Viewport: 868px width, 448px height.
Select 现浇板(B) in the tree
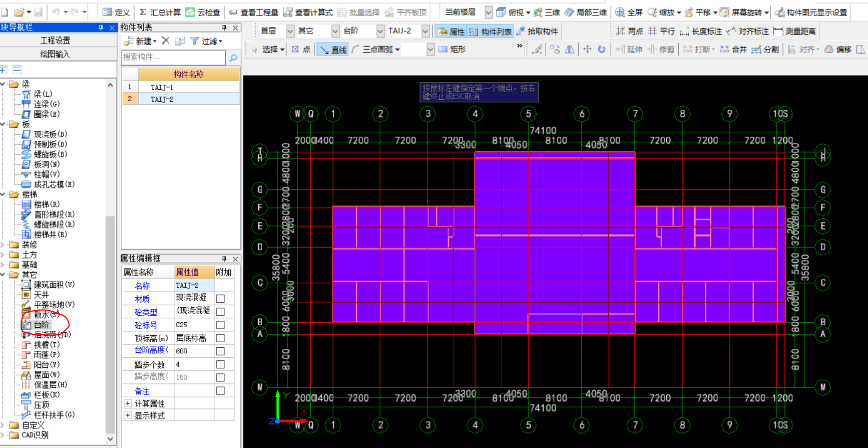click(50, 134)
